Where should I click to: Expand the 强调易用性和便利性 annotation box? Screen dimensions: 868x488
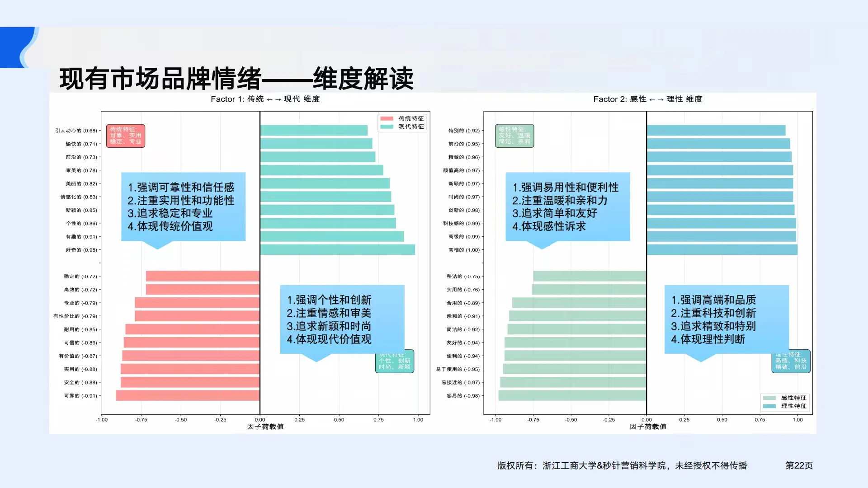click(x=567, y=206)
